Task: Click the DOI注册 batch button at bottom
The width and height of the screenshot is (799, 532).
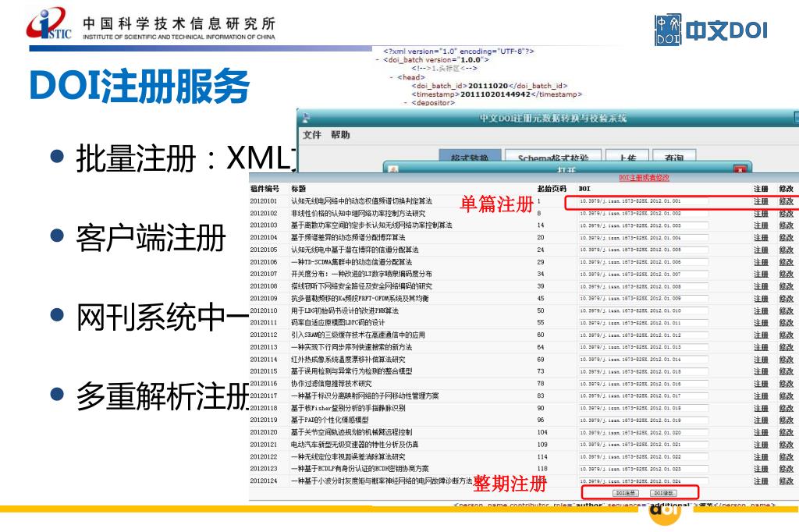Action: click(x=625, y=493)
